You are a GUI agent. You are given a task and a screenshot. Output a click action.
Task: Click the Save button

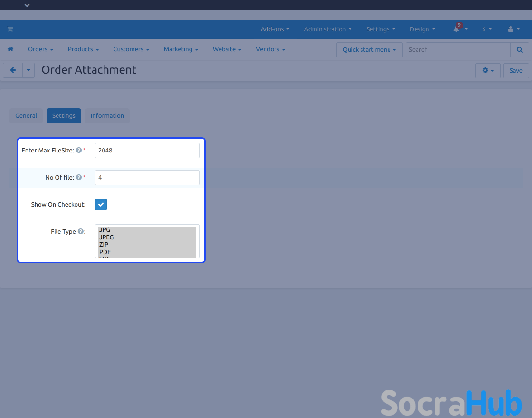[516, 71]
